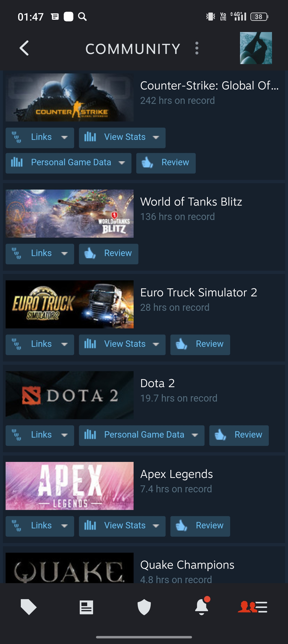Expand Personal Game Data for Counter-Strike

tap(69, 163)
